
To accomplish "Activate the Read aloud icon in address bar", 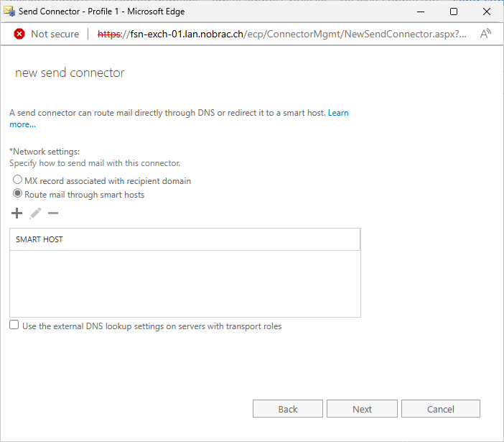I will (485, 34).
